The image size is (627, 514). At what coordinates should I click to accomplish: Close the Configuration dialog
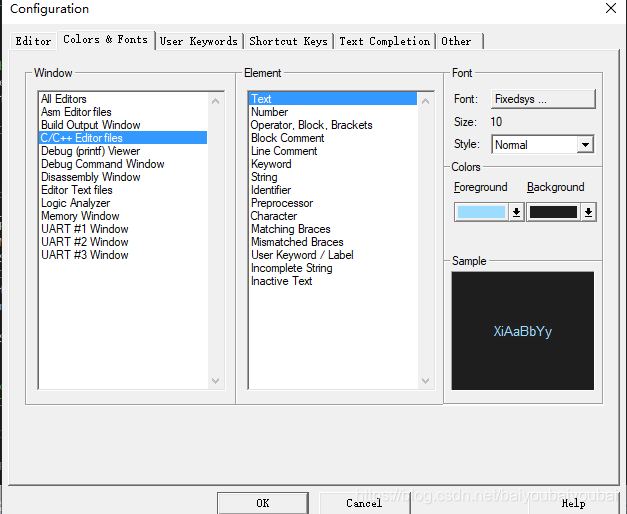(611, 8)
